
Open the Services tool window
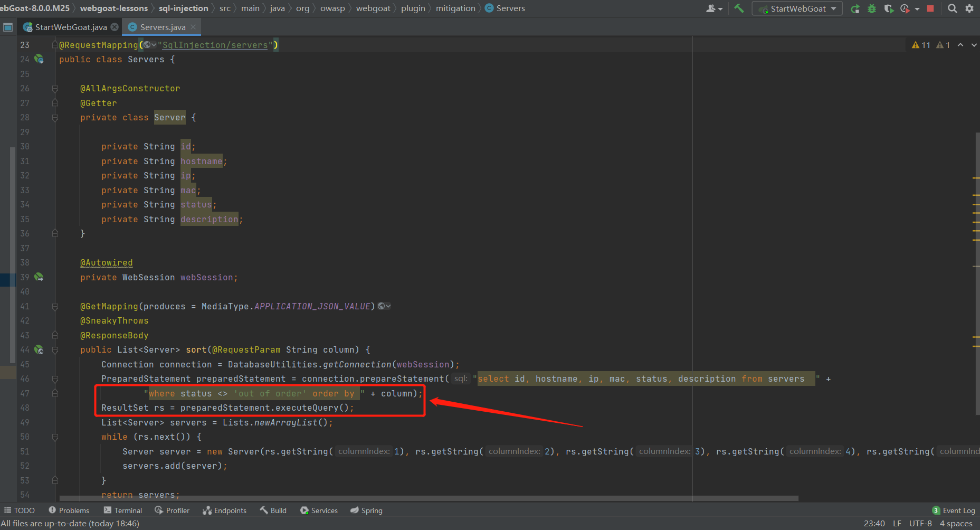point(319,510)
